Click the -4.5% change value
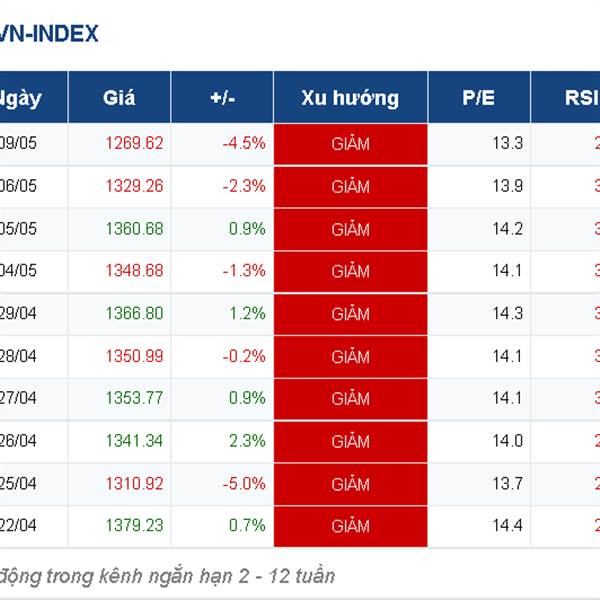600x600 pixels. tap(244, 143)
